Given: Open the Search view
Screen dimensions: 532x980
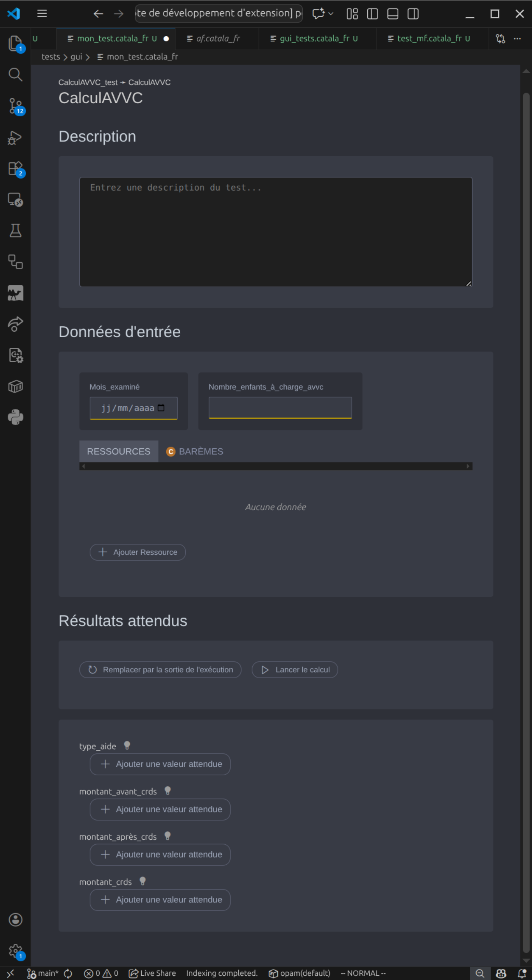Looking at the screenshot, I should click(x=15, y=74).
